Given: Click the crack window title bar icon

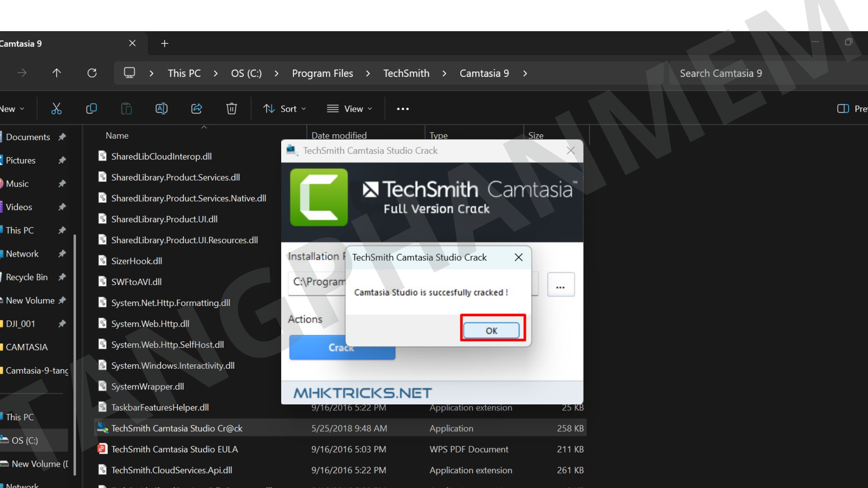Looking at the screenshot, I should coord(292,150).
